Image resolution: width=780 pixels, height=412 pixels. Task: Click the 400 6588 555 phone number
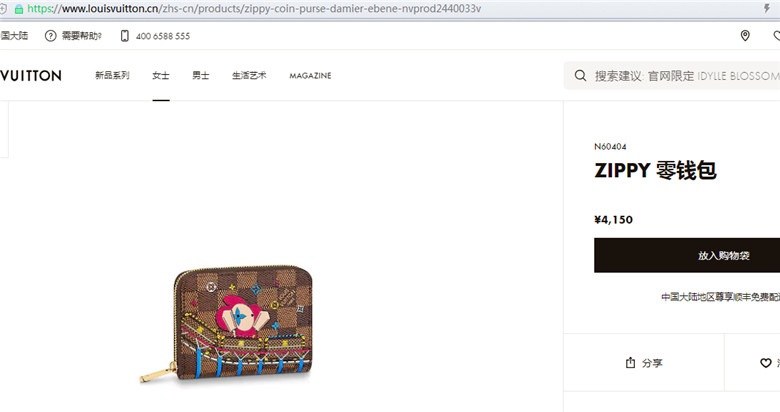point(163,36)
